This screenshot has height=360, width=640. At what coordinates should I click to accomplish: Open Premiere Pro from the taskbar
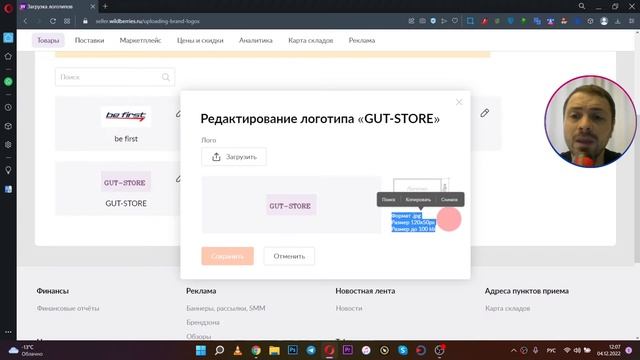click(348, 350)
